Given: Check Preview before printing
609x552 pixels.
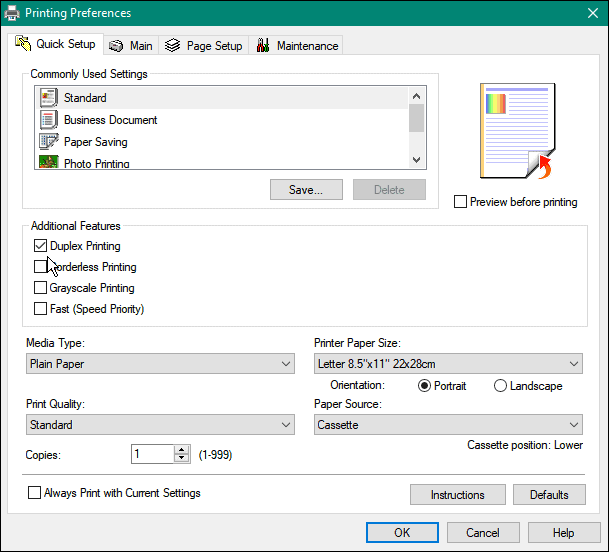Looking at the screenshot, I should tap(460, 202).
